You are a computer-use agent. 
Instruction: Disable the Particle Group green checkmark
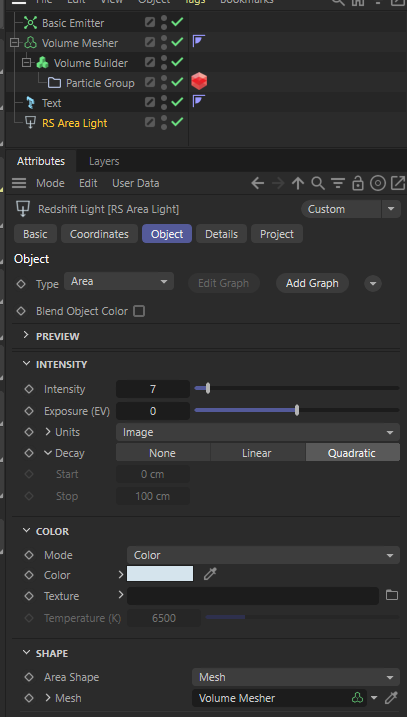pyautogui.click(x=177, y=82)
